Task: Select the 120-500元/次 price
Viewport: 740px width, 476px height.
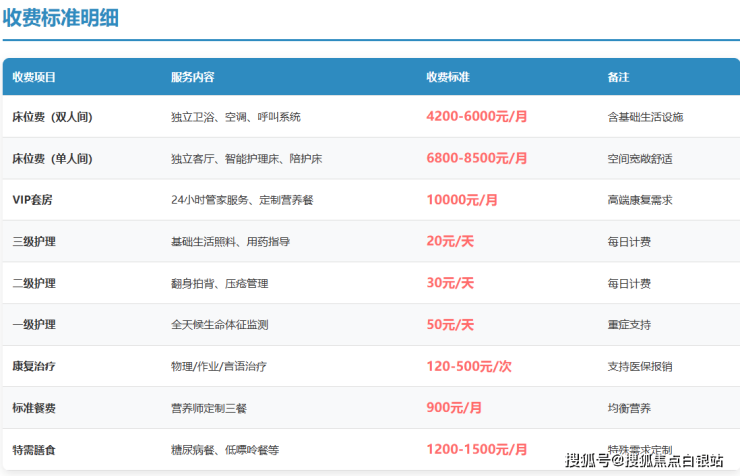Action: click(x=468, y=367)
